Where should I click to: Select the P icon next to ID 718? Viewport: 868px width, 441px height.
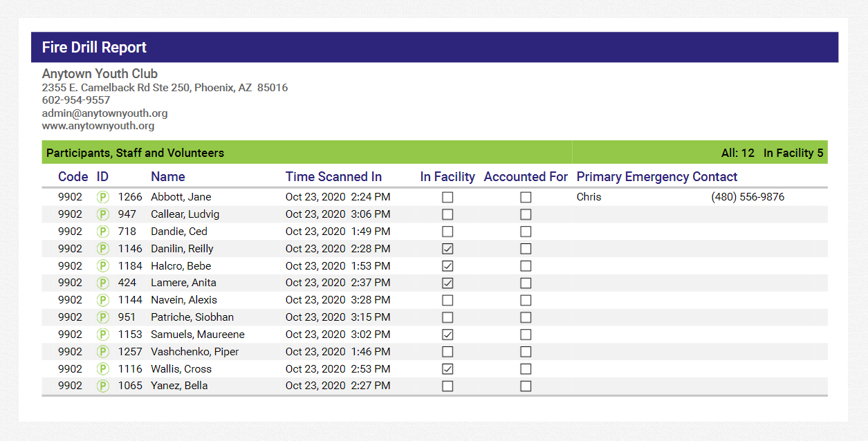[102, 232]
